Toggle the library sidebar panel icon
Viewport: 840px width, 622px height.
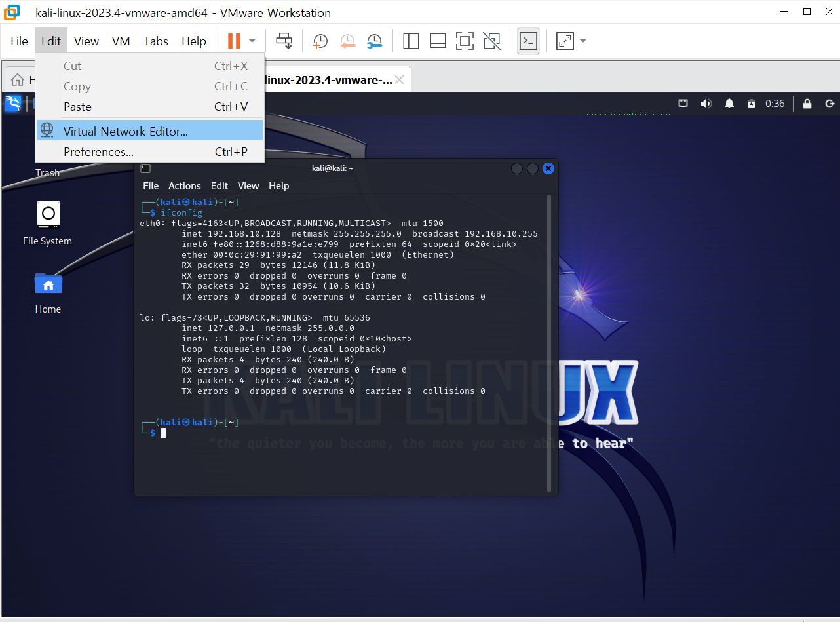pyautogui.click(x=411, y=41)
